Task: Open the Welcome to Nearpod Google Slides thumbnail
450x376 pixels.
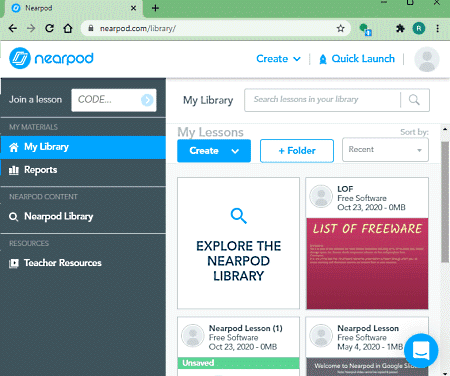Action: coord(367,367)
